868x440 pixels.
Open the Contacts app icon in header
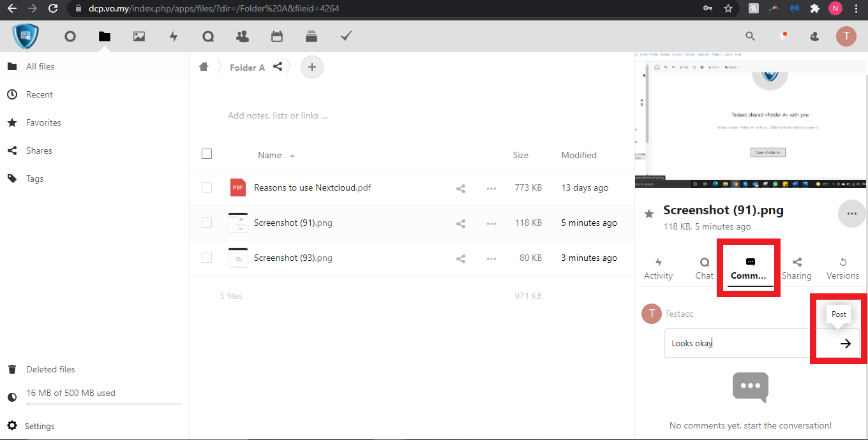(x=243, y=37)
